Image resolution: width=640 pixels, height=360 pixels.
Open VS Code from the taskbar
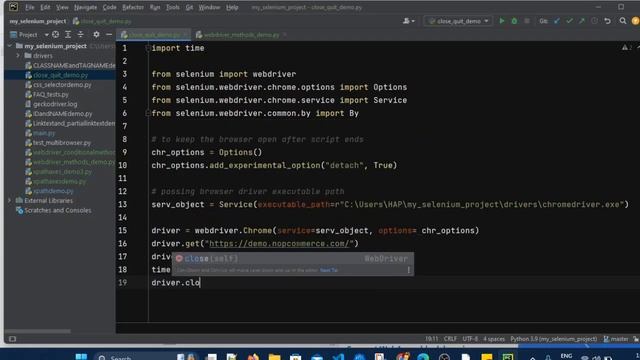pos(338,357)
